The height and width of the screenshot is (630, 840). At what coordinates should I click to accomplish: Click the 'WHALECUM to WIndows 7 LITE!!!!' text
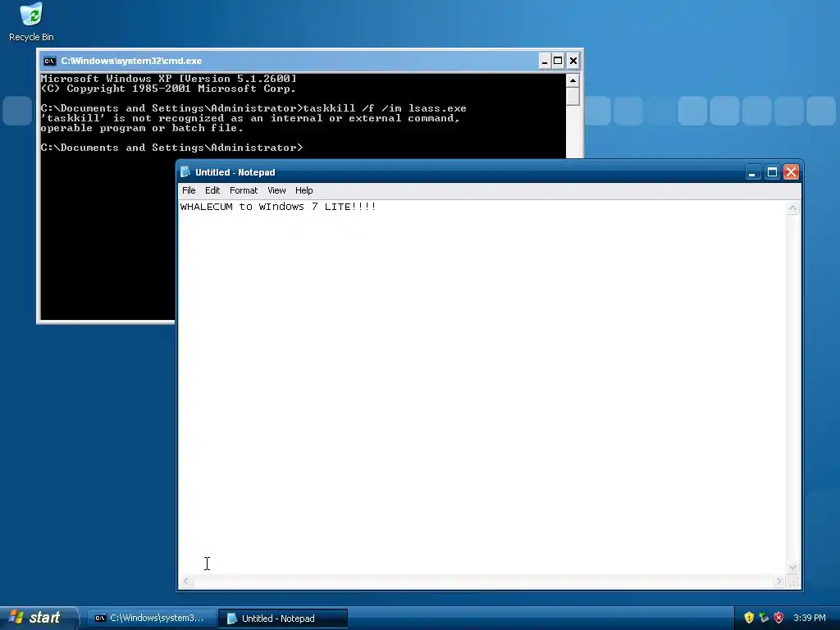pyautogui.click(x=278, y=207)
